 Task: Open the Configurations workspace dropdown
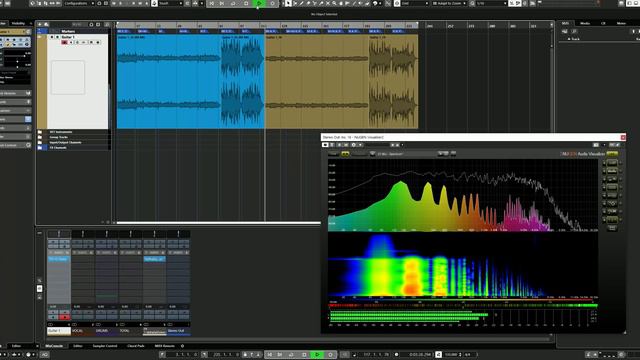tap(79, 3)
